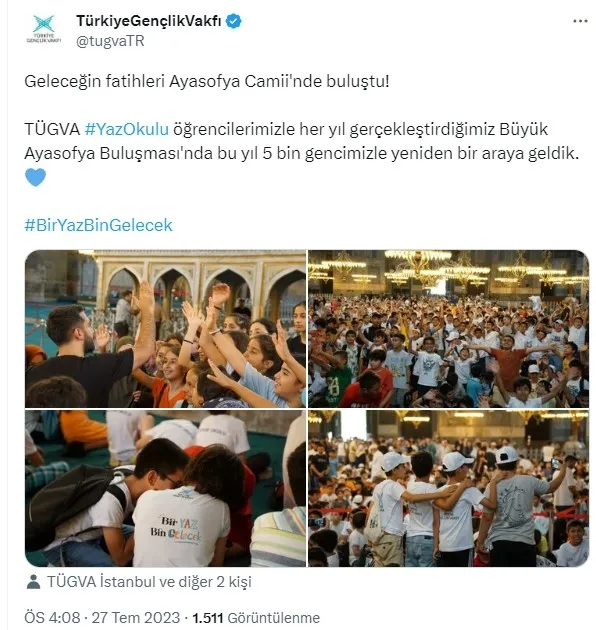Click the tagged people person icon
596x630 pixels.
pos(33,582)
